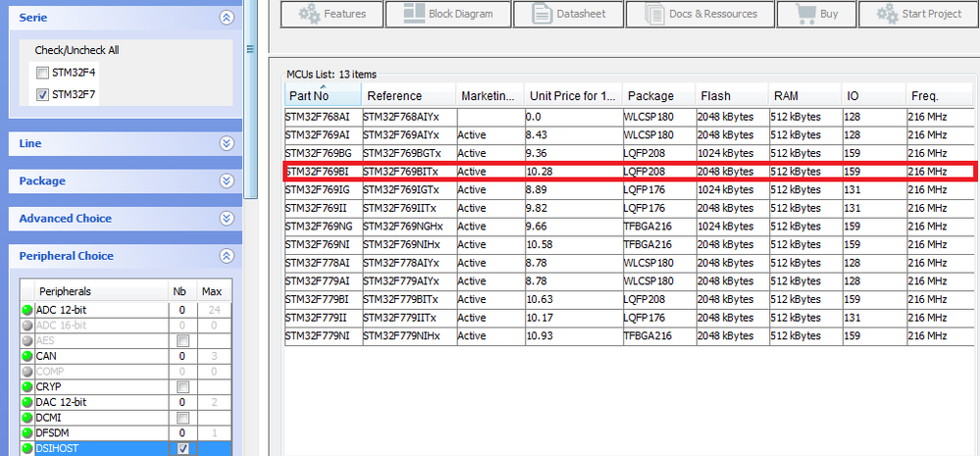Click the 10.93 price cell

(x=573, y=336)
